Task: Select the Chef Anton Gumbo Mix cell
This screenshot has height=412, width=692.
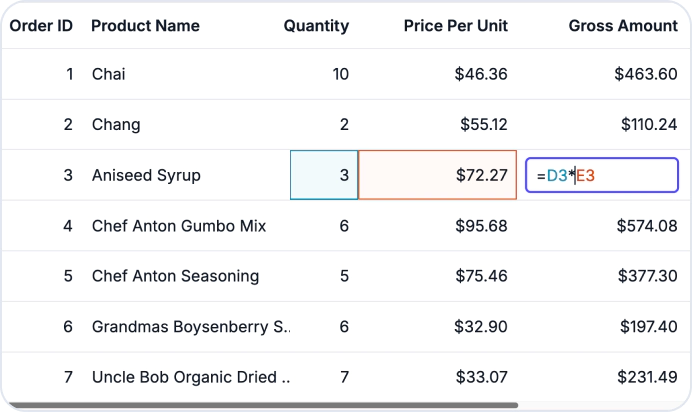Action: (190, 226)
